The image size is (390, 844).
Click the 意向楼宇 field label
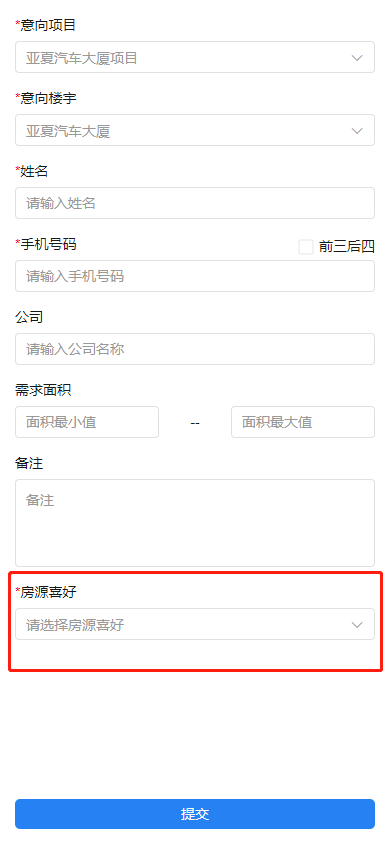48,98
